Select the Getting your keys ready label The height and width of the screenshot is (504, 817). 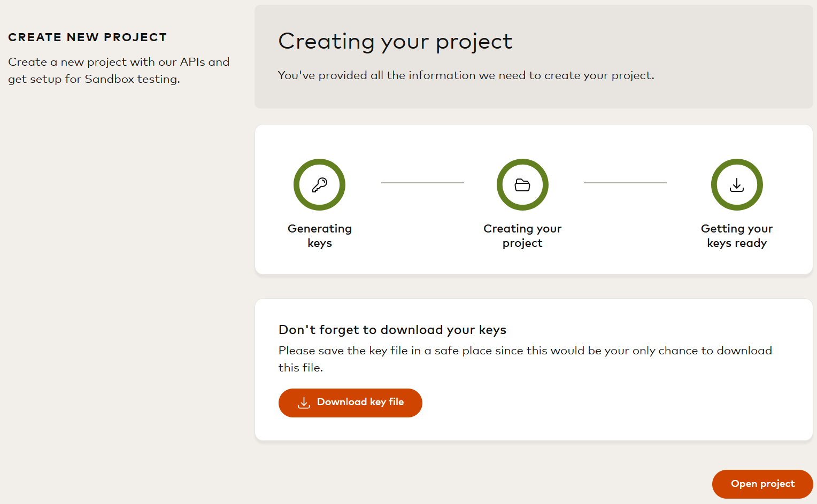[x=737, y=236]
